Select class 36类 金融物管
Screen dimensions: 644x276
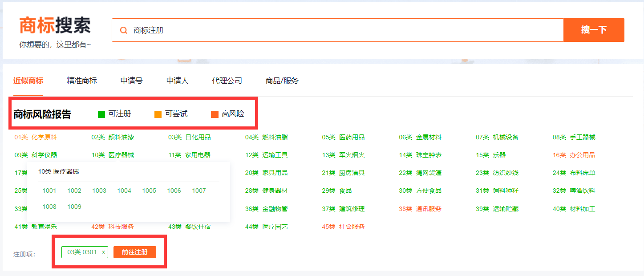(266, 209)
